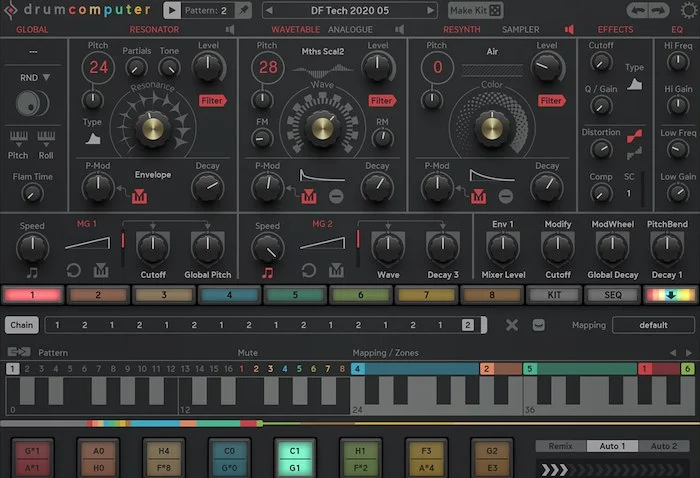Toggle the Resynth Filter button

point(552,101)
